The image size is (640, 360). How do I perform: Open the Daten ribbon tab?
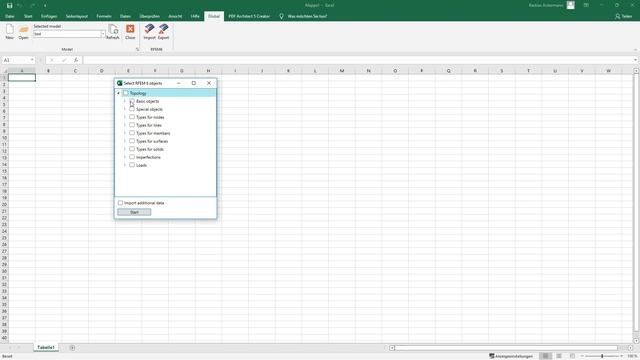click(125, 16)
